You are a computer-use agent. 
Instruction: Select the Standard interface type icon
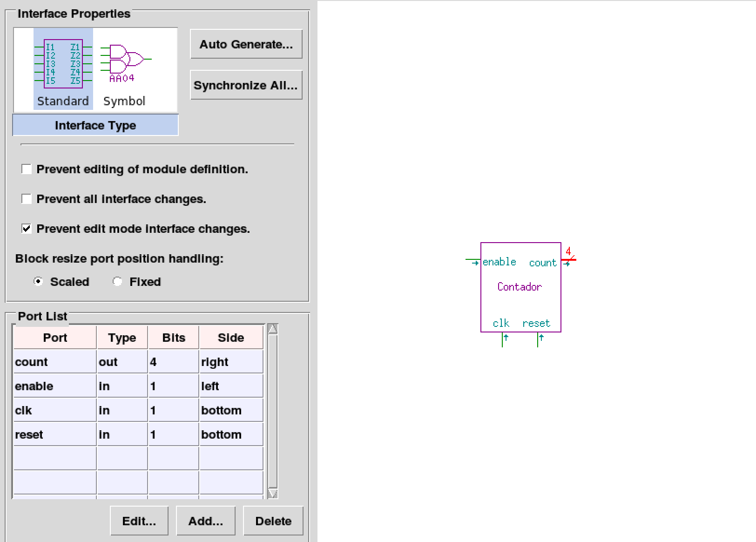click(x=63, y=68)
